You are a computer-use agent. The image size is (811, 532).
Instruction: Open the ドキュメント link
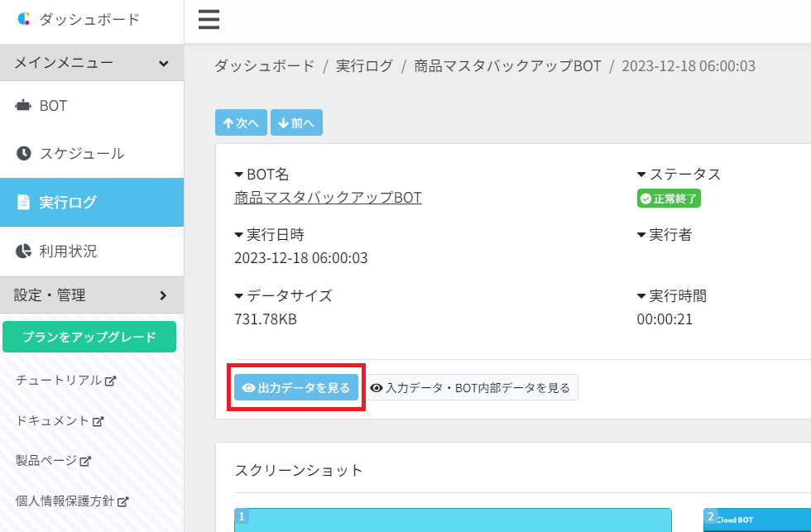(60, 421)
